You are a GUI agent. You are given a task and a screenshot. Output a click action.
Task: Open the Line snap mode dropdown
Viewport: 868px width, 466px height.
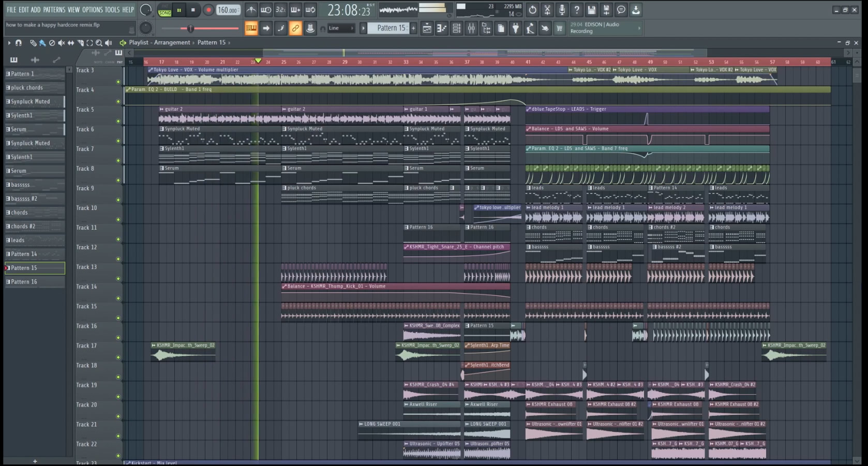pyautogui.click(x=341, y=28)
